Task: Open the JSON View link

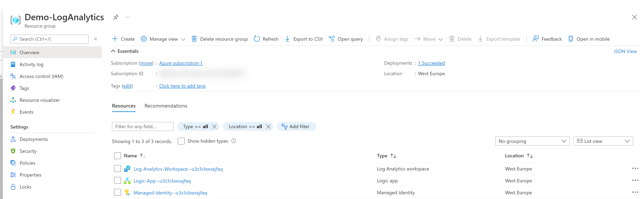Action: pyautogui.click(x=625, y=51)
